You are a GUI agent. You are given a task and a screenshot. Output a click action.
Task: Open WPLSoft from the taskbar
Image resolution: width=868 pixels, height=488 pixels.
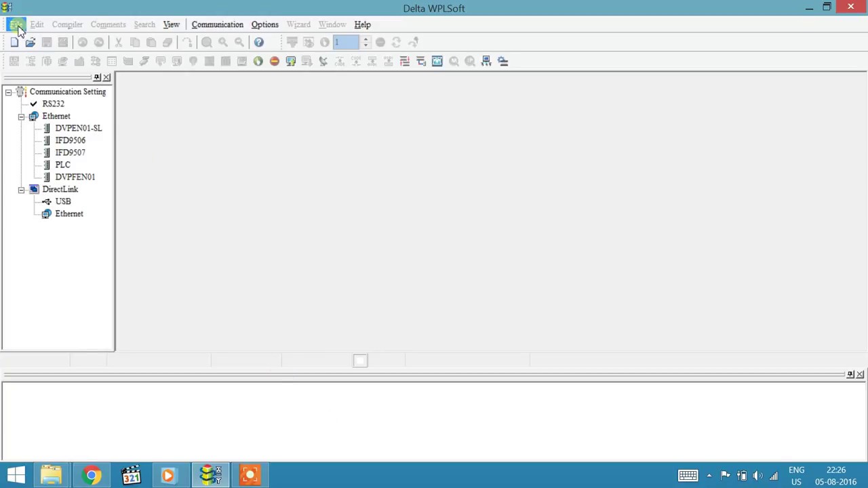(210, 474)
